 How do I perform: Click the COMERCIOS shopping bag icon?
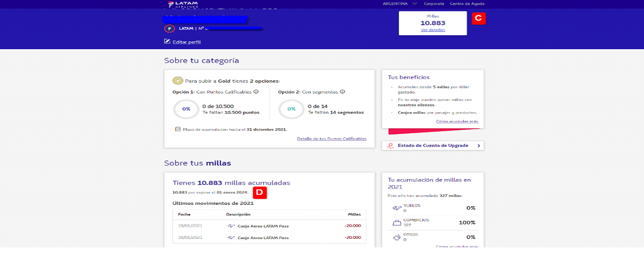point(397,223)
